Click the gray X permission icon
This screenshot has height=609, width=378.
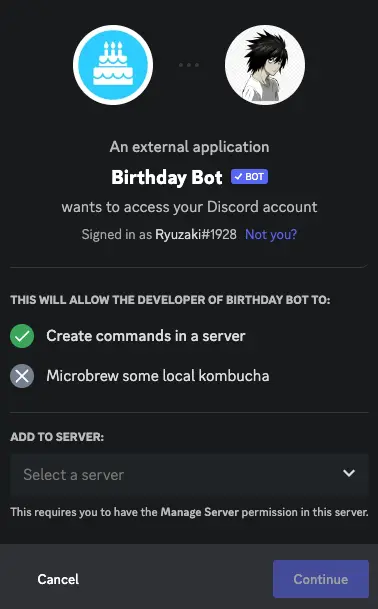22,376
